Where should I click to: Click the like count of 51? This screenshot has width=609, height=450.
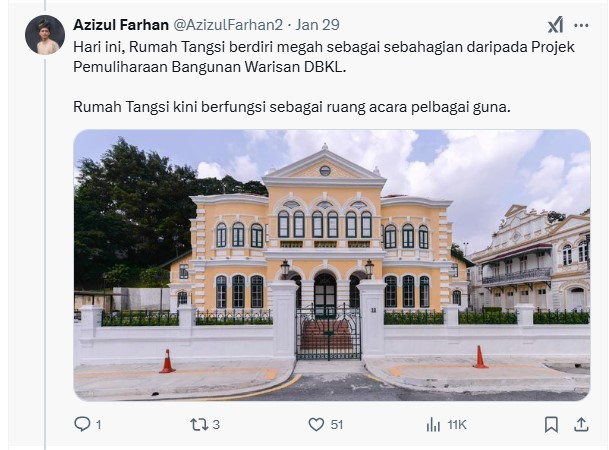point(337,425)
